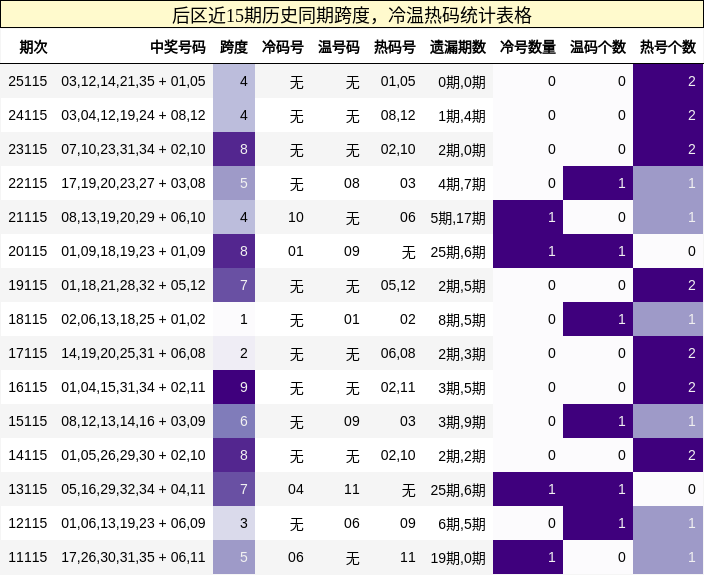Click period number 25115
This screenshot has height=575, width=704.
[x=28, y=81]
